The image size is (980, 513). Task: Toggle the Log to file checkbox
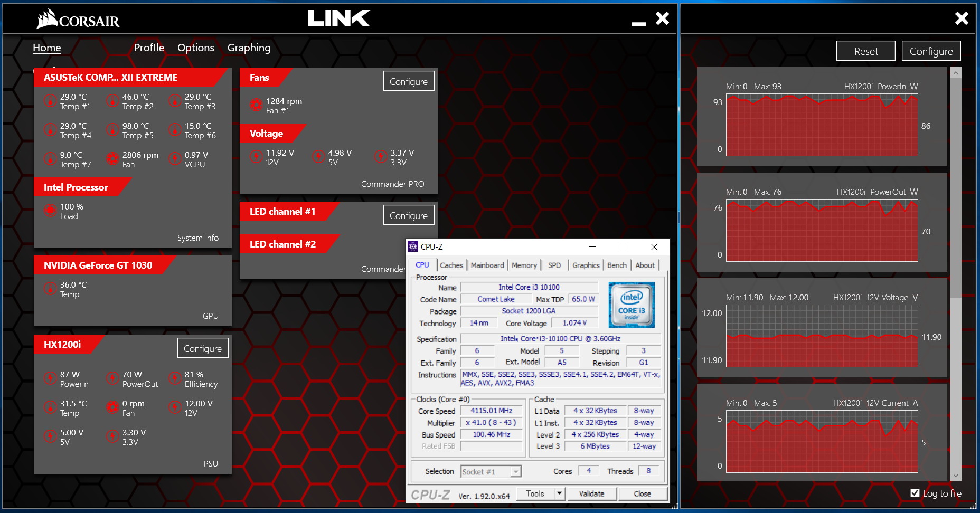coord(915,493)
